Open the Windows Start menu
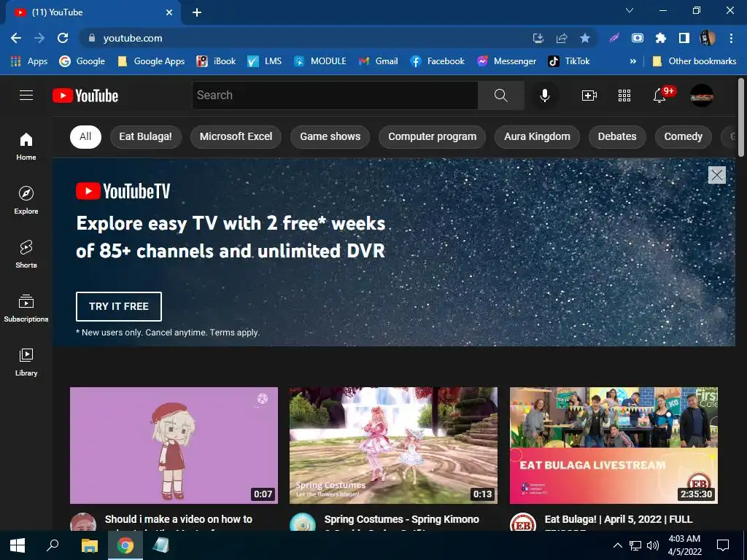This screenshot has width=747, height=560. point(18,545)
